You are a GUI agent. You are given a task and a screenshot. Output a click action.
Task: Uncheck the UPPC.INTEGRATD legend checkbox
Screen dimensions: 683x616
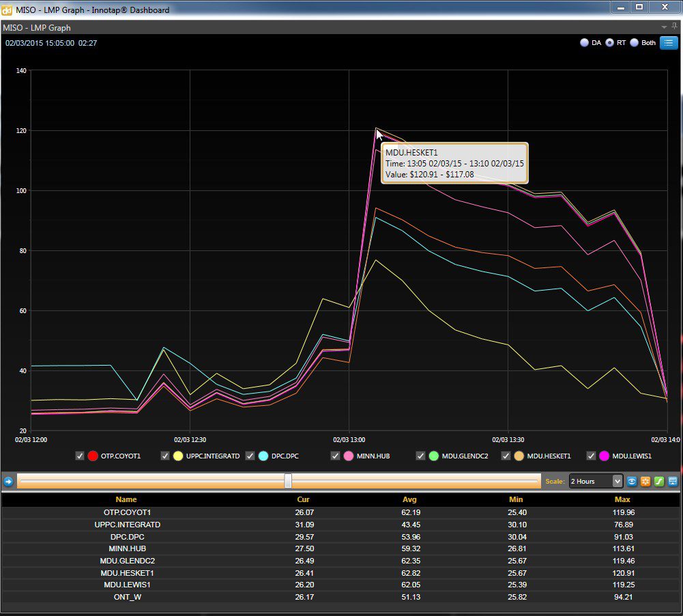tap(165, 456)
